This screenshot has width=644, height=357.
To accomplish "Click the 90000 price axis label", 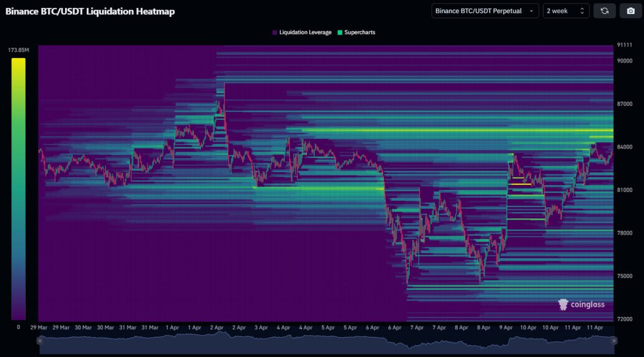I will (x=625, y=61).
